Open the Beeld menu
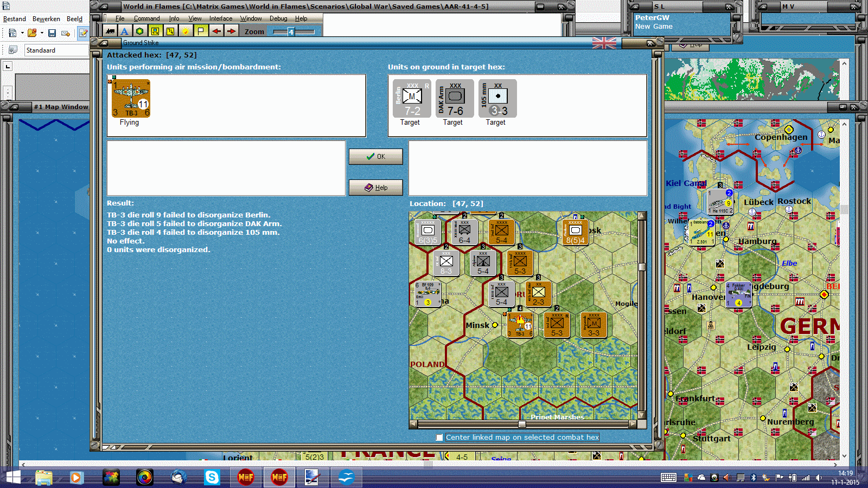Image resolution: width=868 pixels, height=488 pixels. 74,19
